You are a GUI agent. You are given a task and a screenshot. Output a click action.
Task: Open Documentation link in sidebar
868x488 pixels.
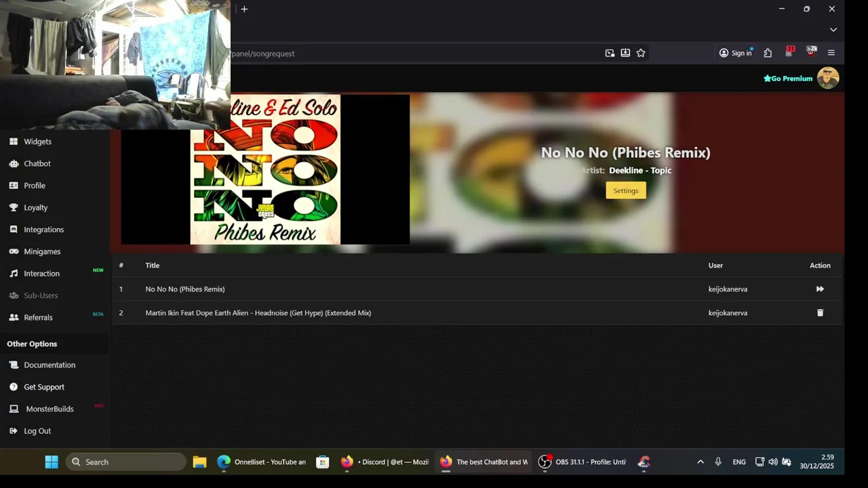pyautogui.click(x=50, y=365)
